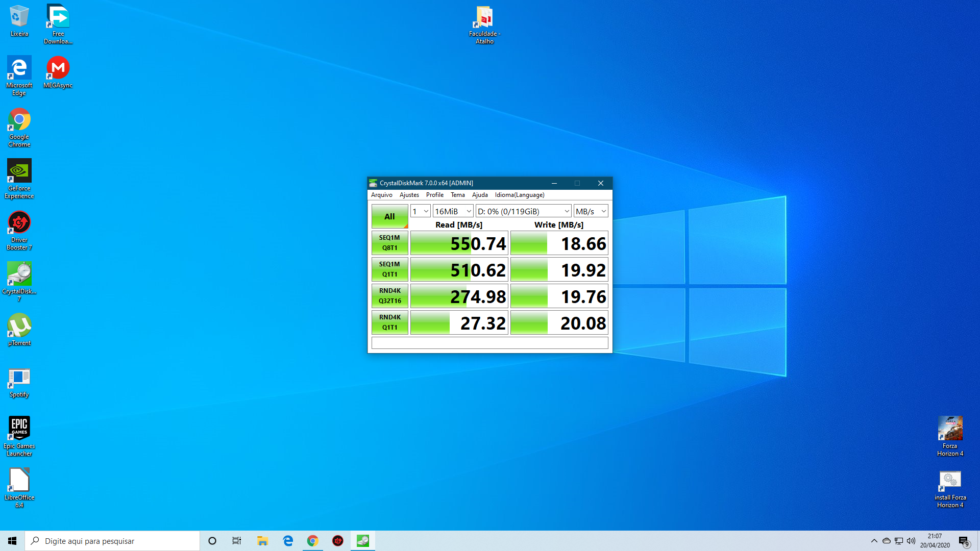Open the Idioma(Language) menu

point(520,195)
